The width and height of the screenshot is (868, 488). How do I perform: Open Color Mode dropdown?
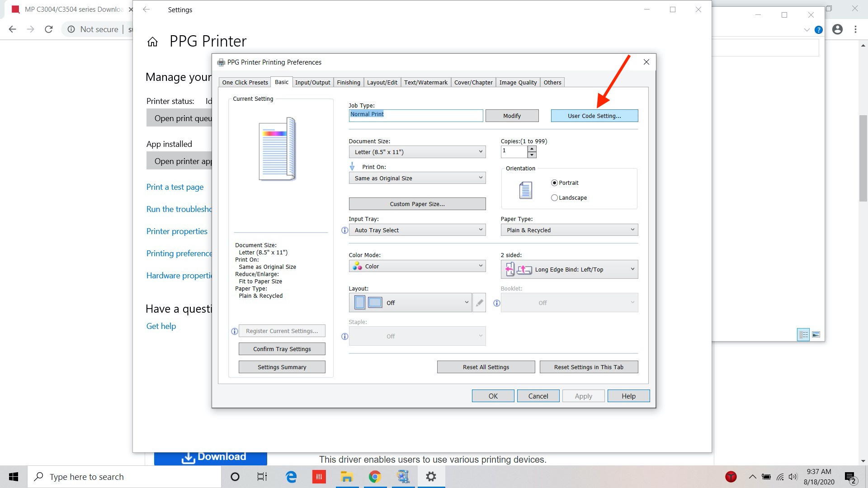coord(417,266)
